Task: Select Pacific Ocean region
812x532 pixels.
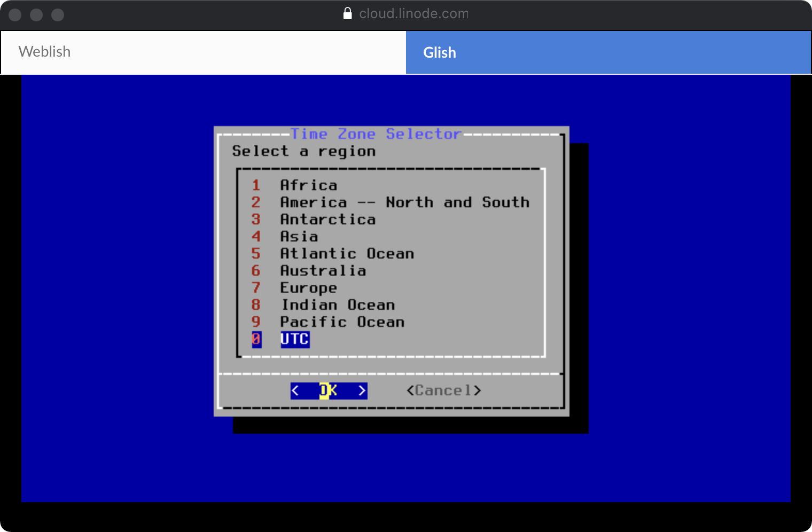Action: [x=342, y=322]
